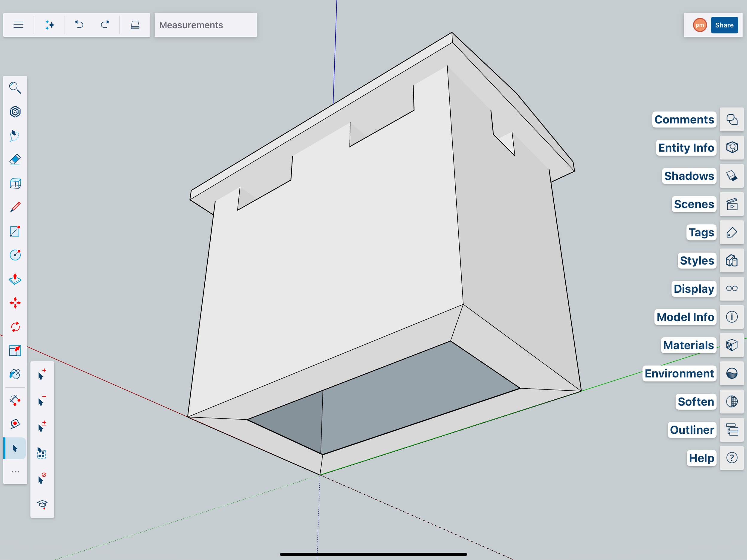Click the 3D box view mode icon

point(15,183)
